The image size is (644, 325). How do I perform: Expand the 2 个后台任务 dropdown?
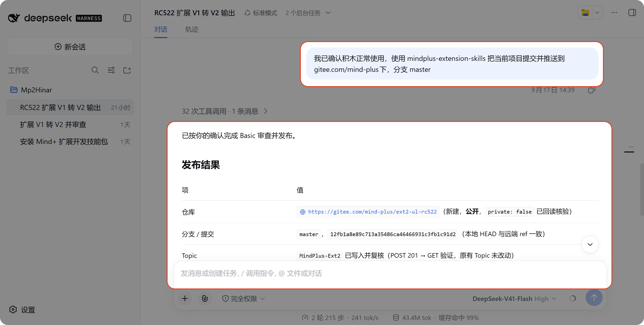pos(308,13)
